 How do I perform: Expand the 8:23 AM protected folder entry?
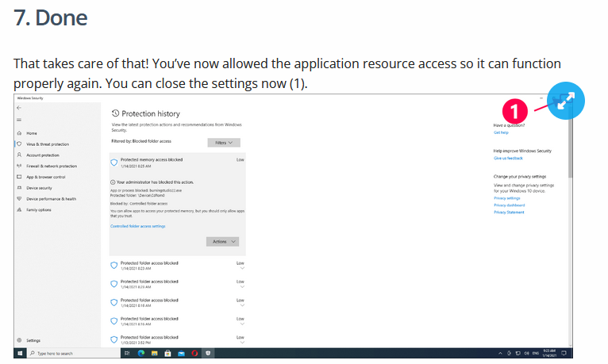coord(241,267)
